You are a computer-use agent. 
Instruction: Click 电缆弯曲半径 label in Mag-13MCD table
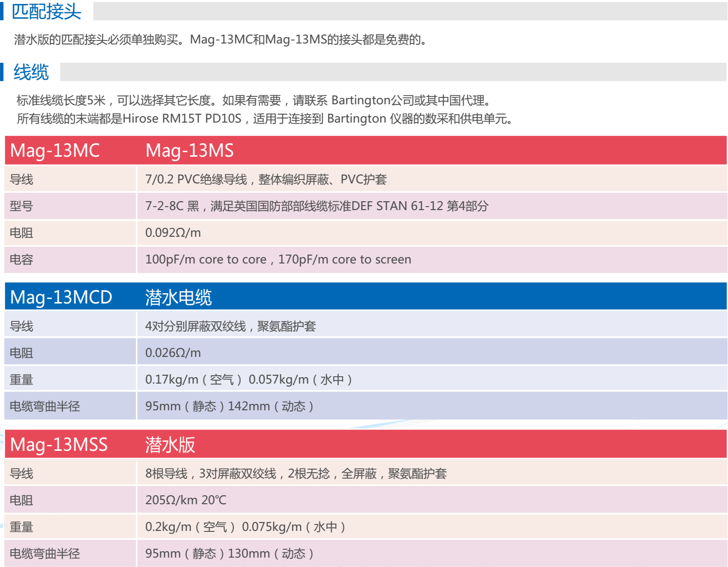(x=45, y=406)
